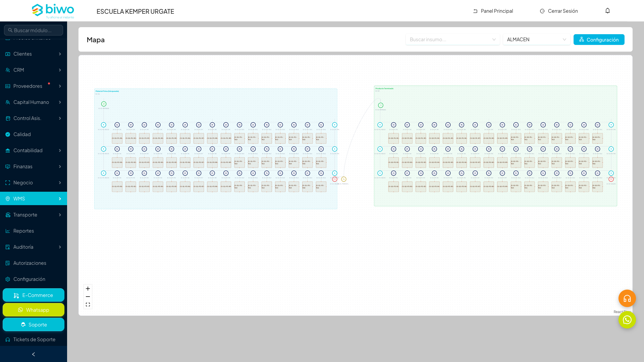The image size is (644, 362).
Task: Expand the Contabilidad chevron
Action: (60, 150)
